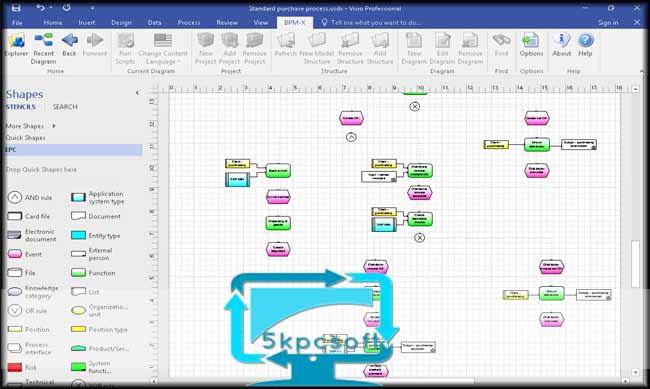
Task: Switch to the View tab
Action: 261,22
